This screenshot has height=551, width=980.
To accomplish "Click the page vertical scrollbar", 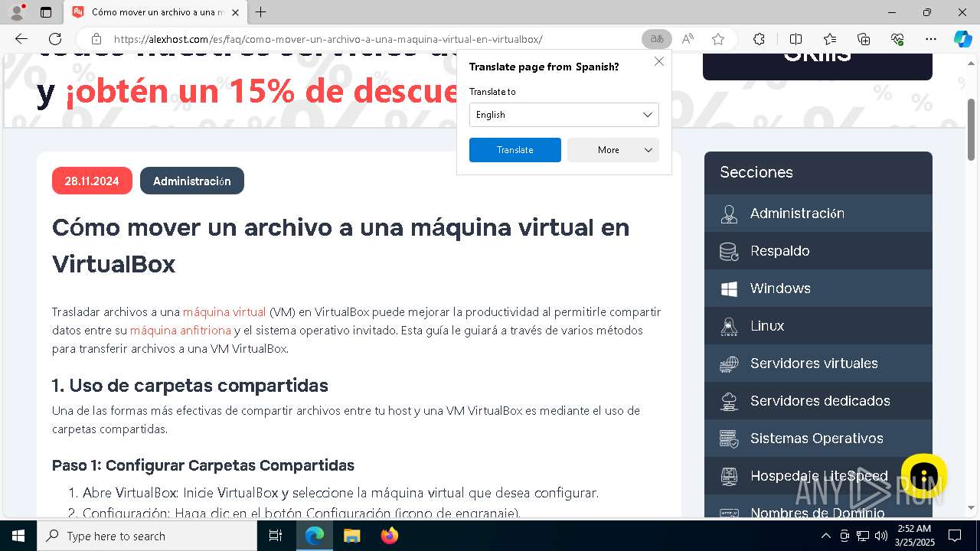I will (972, 129).
